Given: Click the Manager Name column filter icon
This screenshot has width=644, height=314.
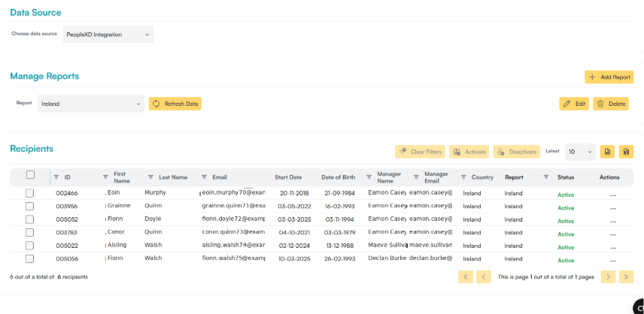Looking at the screenshot, I should (369, 177).
